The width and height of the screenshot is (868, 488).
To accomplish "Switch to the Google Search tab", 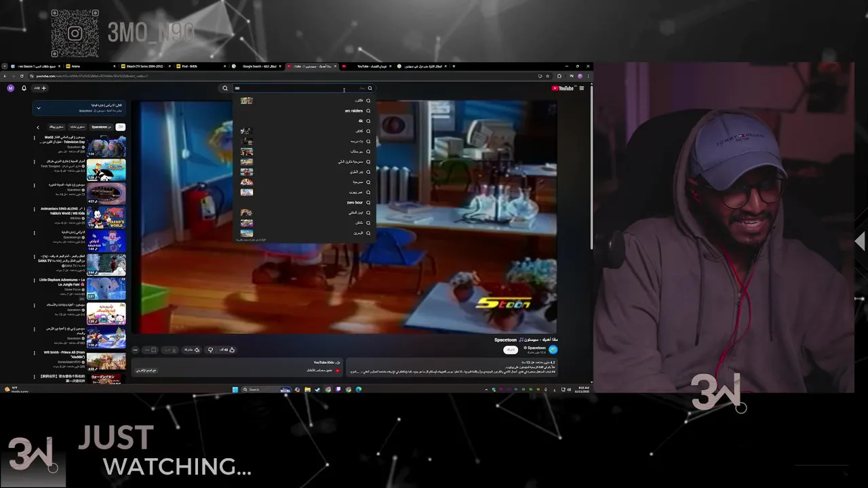I will 256,66.
